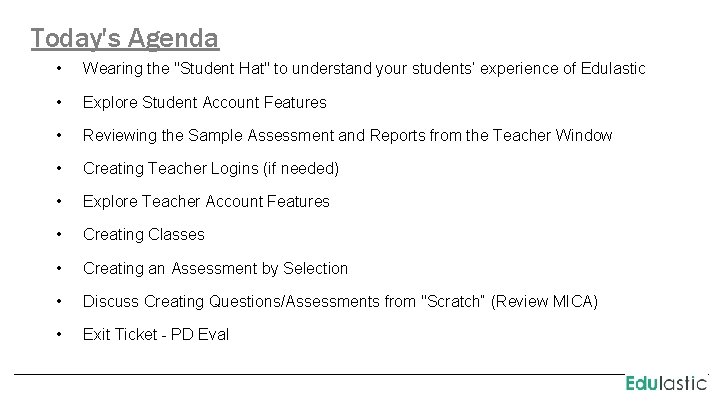
Task: Click bullet before 'Creating Teacher Logins'
Action: [61, 168]
